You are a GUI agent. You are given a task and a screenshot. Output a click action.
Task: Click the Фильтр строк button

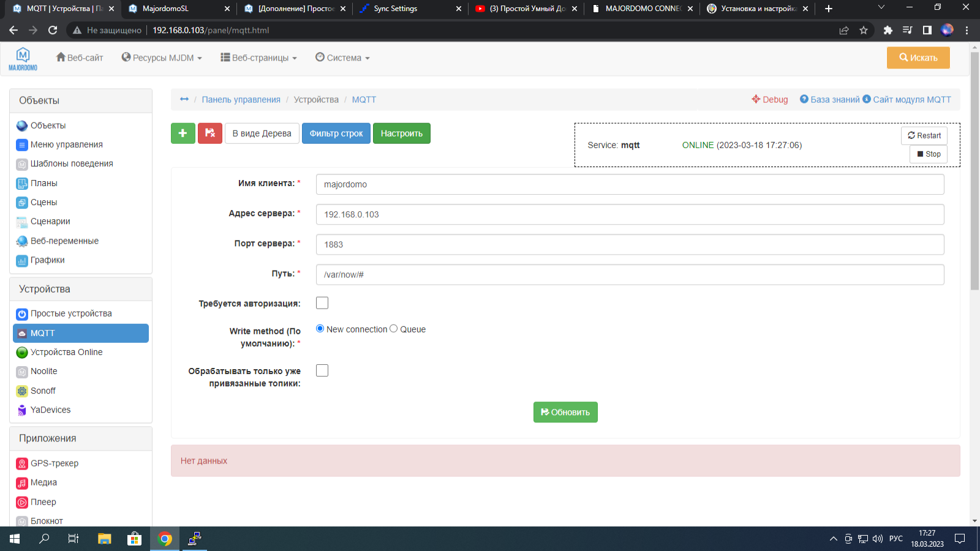click(336, 133)
